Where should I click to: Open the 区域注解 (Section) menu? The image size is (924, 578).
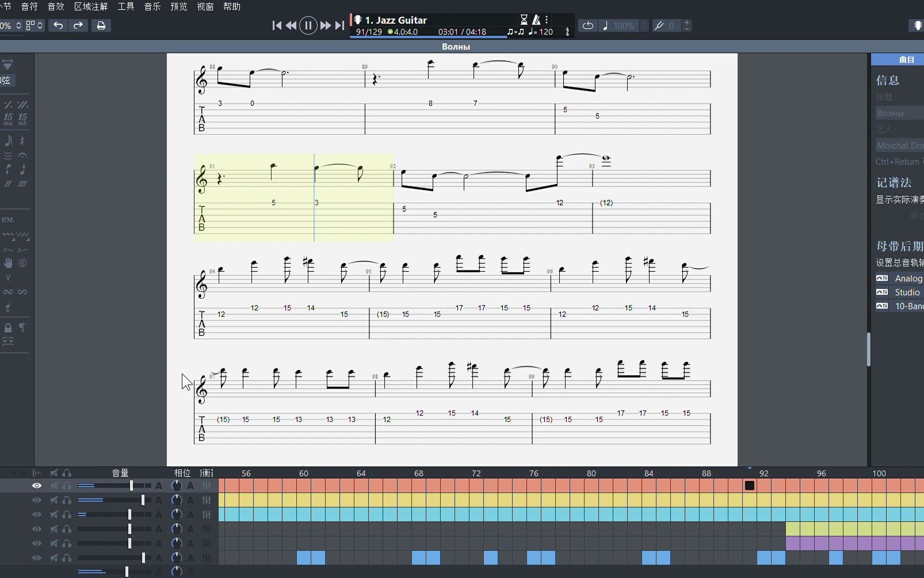pos(91,6)
